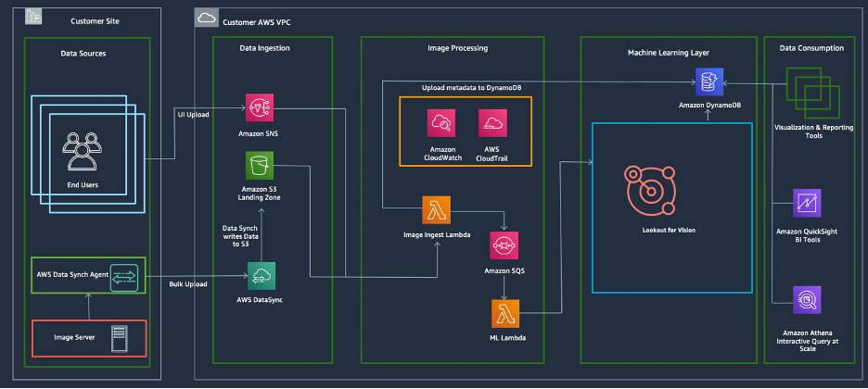Click the 'Image Ingest Lambda' label

pyautogui.click(x=437, y=235)
